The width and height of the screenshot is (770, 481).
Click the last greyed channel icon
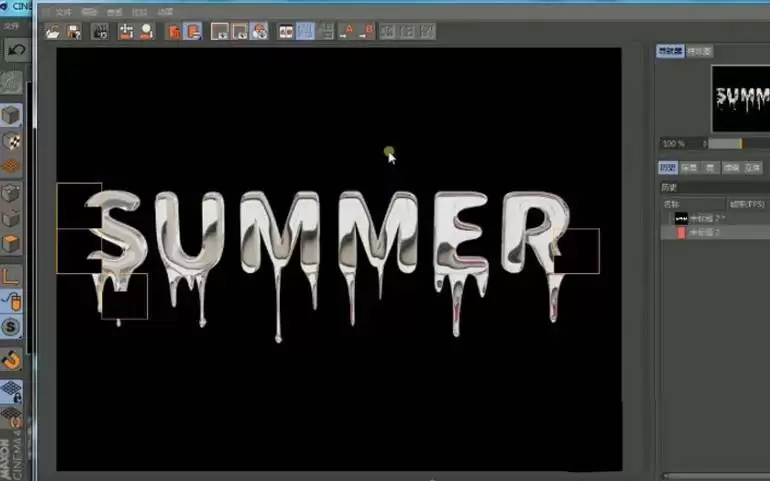pyautogui.click(x=427, y=31)
